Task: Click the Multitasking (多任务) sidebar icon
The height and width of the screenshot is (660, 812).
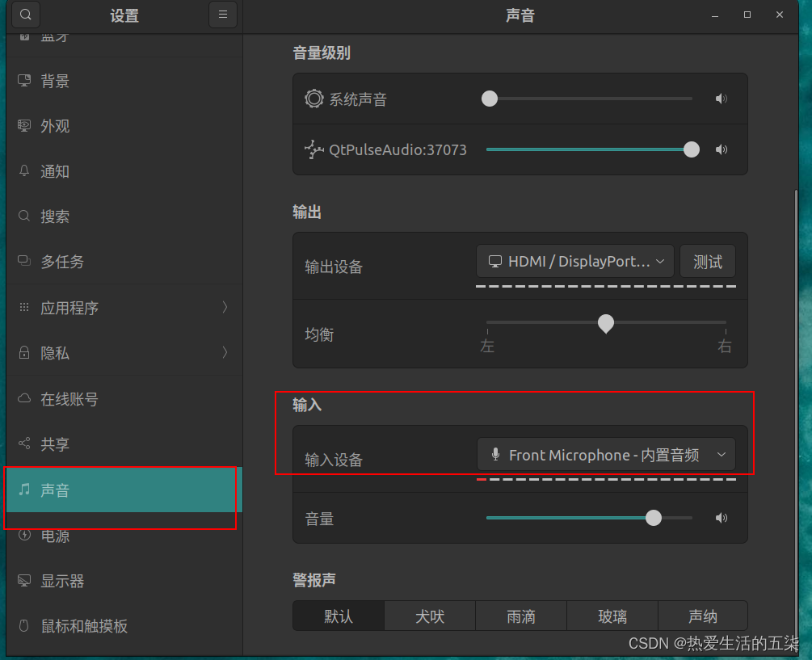Action: click(23, 261)
